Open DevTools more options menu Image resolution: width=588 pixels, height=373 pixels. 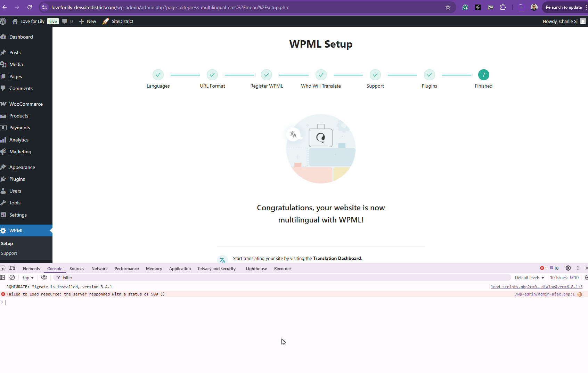(x=578, y=268)
